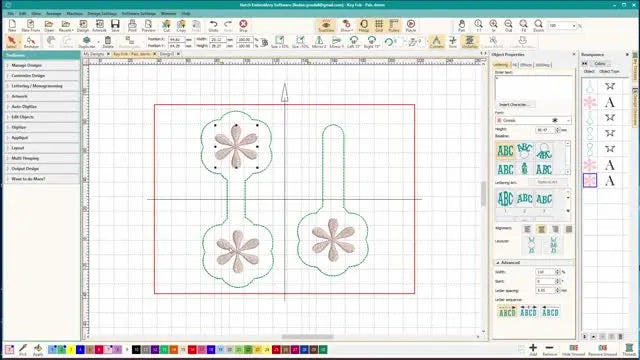Screen dimensions: 640x360
Task: Click the Size +10% icon
Action: (280, 42)
